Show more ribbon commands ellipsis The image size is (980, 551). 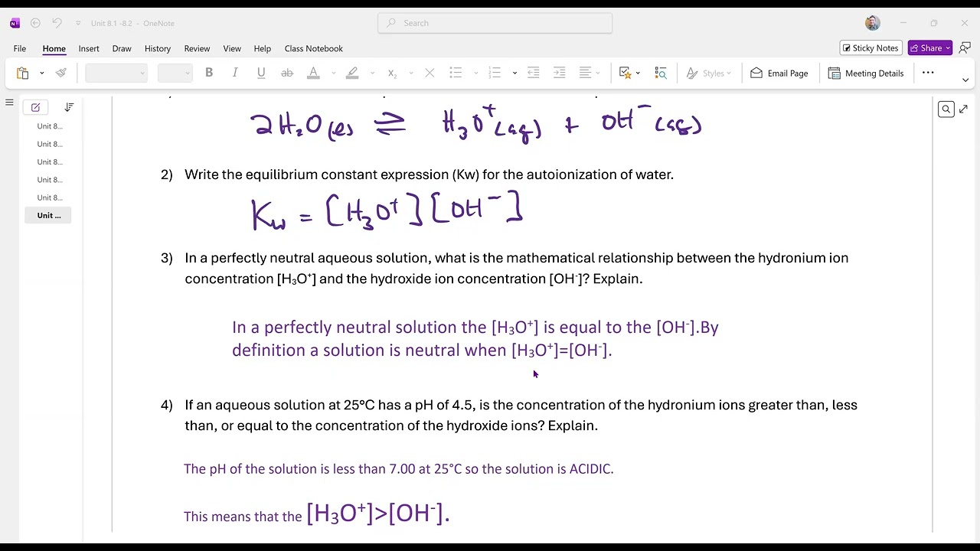[x=928, y=73]
